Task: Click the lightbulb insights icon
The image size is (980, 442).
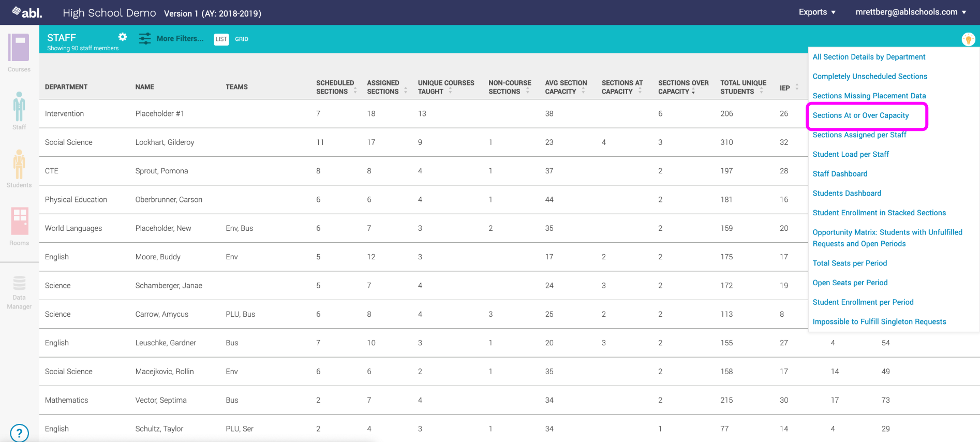Action: tap(968, 39)
